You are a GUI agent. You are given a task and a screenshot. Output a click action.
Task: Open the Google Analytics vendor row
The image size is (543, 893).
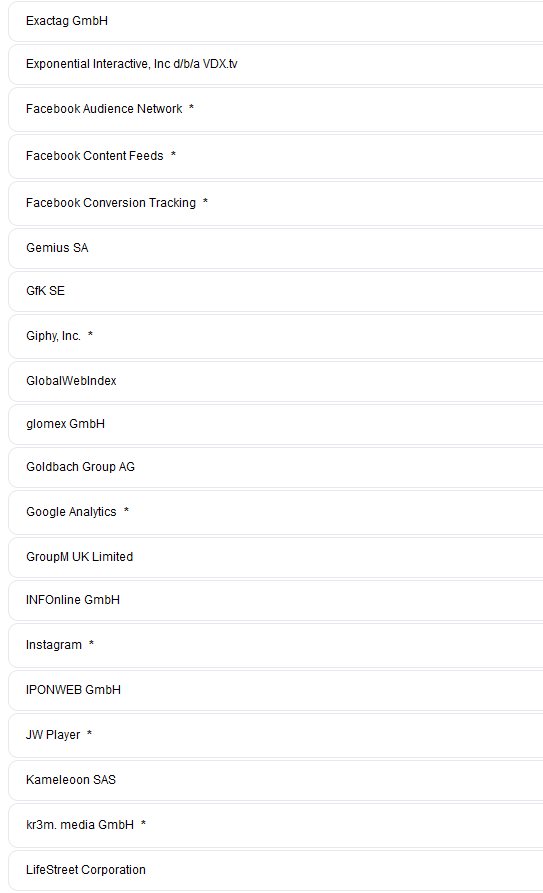point(276,512)
